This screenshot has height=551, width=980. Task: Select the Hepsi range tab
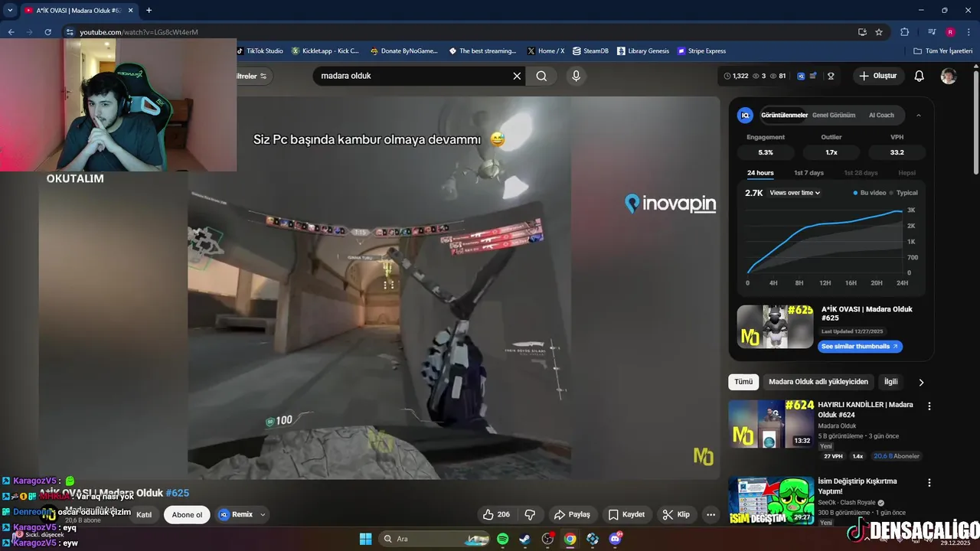click(906, 173)
